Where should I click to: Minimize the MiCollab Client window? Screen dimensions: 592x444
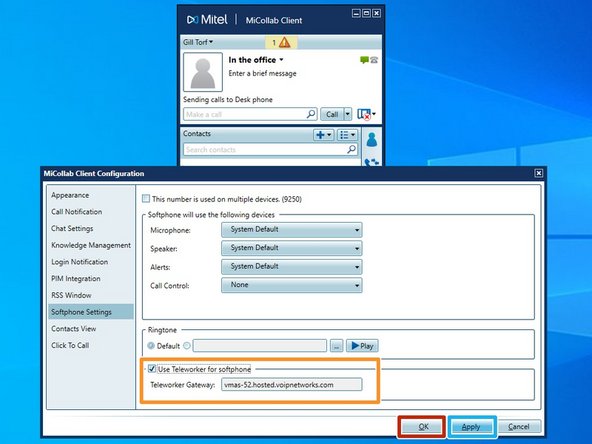click(x=356, y=13)
